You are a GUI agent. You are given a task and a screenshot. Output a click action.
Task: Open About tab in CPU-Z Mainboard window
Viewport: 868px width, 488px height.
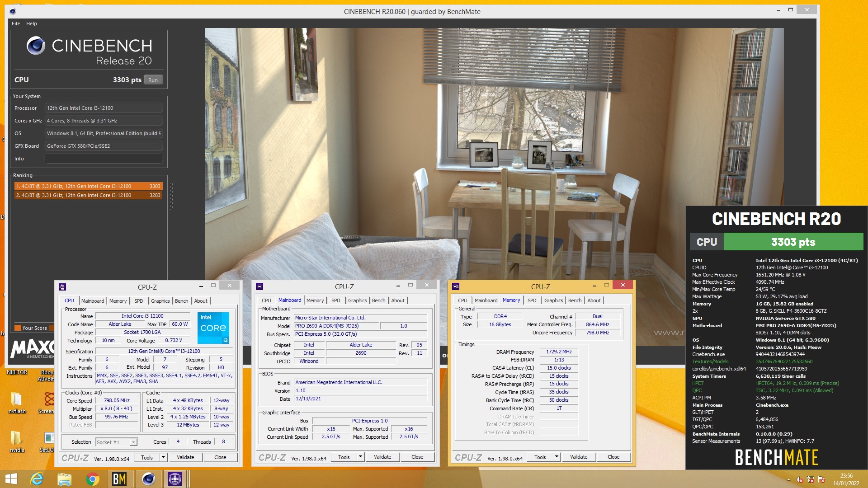(398, 300)
